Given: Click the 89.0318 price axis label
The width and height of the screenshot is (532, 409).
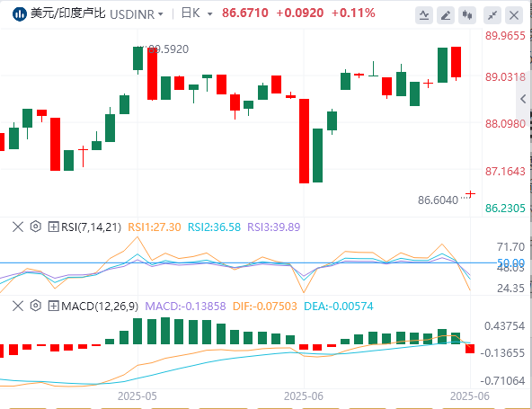Looking at the screenshot, I should 505,77.
